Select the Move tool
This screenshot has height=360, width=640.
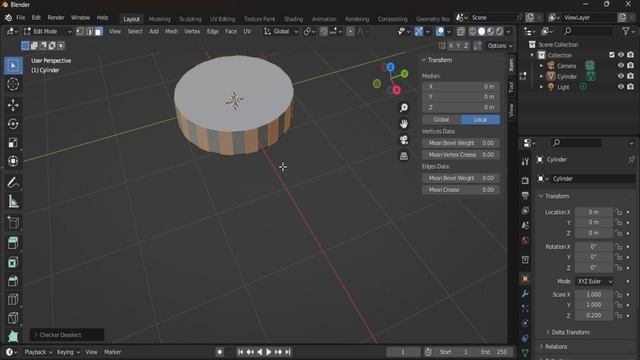point(13,105)
